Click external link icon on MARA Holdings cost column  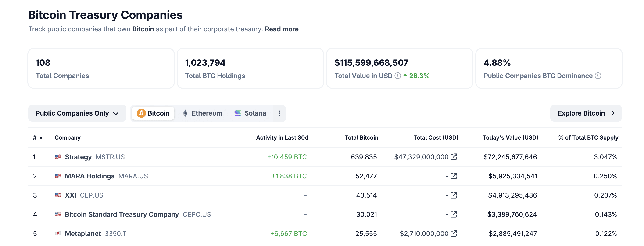click(x=454, y=176)
